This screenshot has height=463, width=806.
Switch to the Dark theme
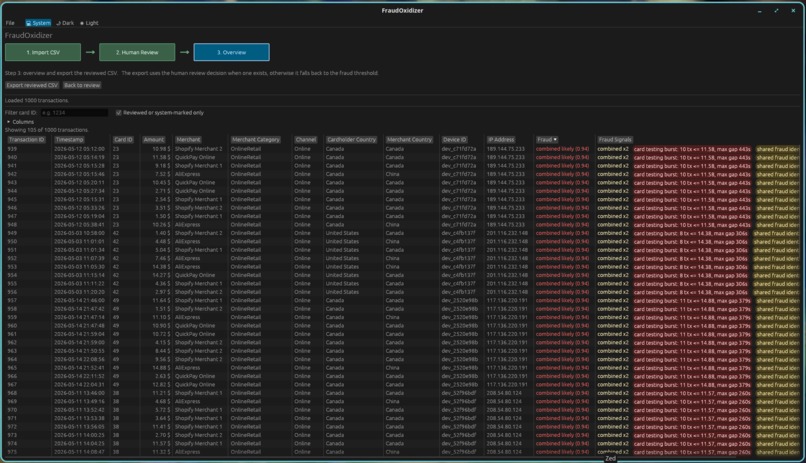click(x=65, y=23)
